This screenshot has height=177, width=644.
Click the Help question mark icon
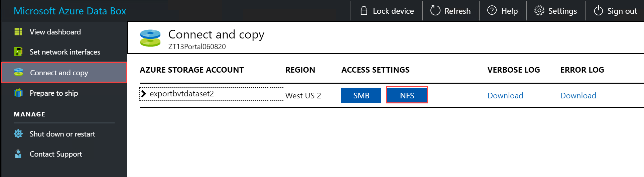[492, 11]
